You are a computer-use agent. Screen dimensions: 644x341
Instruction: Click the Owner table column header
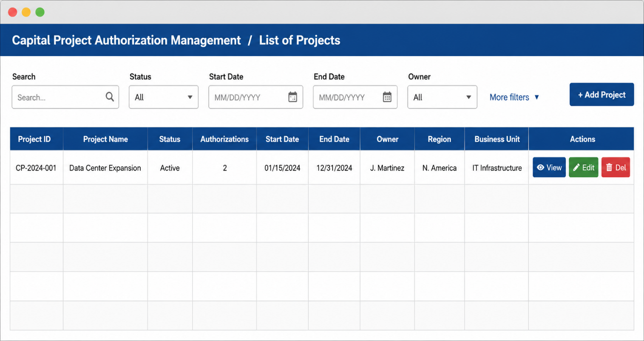click(x=387, y=139)
